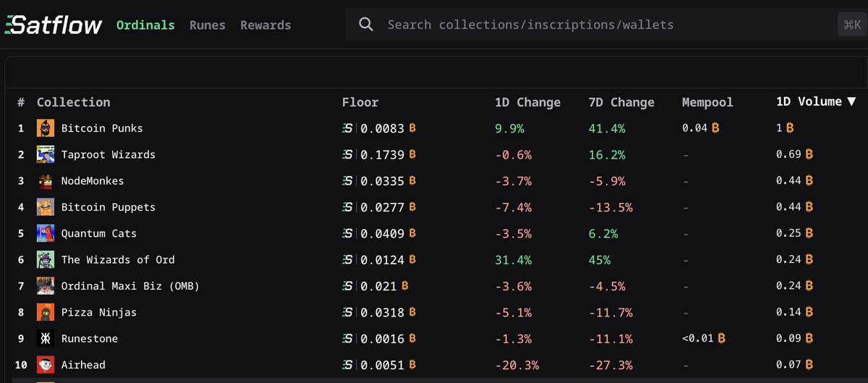The image size is (868, 383).
Task: Click the 0.14 1D volume value
Action: pos(788,312)
